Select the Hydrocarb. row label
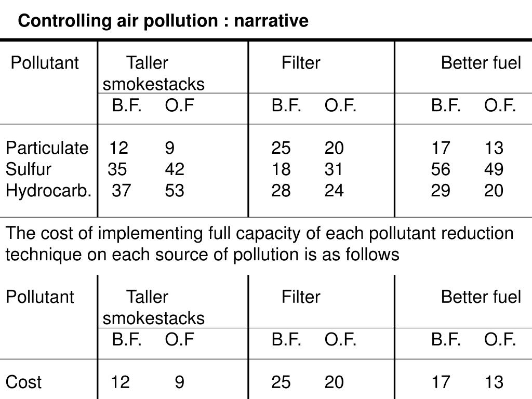Viewport: 532px width, 399px height. [48, 191]
